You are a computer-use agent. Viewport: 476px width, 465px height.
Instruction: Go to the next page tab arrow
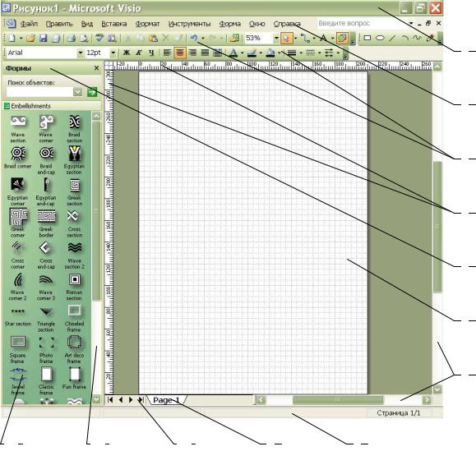coord(131,400)
